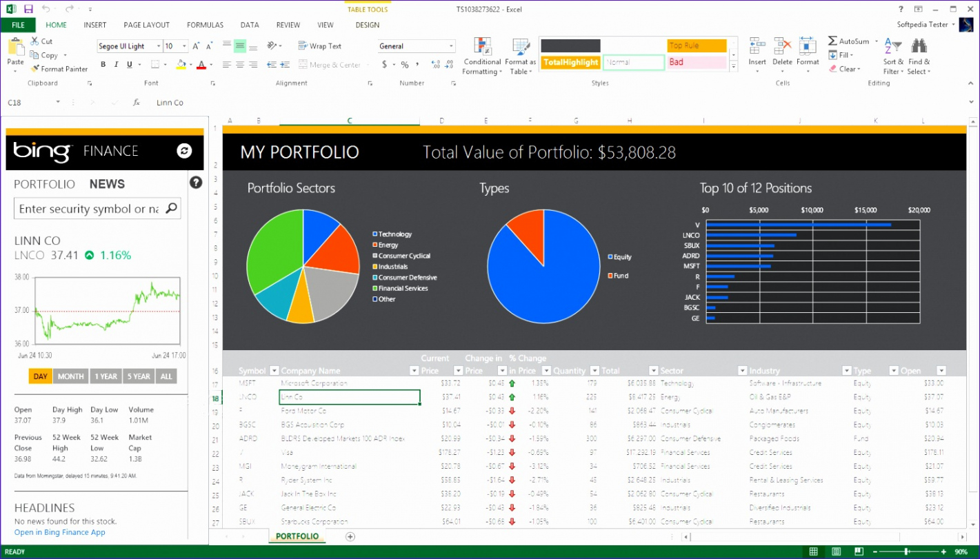Open the Sector column filter dropdown
The image size is (980, 559).
coord(743,371)
